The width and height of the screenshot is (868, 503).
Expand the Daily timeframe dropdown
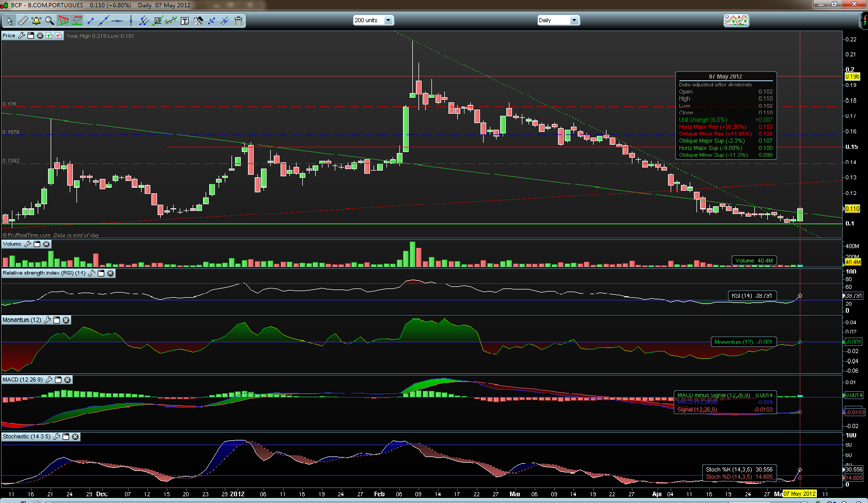tap(558, 20)
